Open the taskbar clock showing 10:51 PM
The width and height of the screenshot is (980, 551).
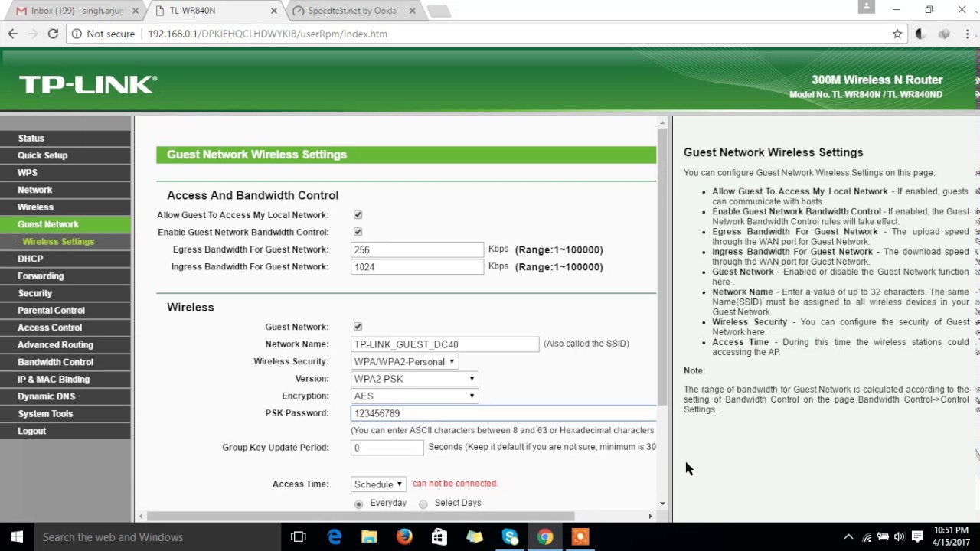point(950,536)
